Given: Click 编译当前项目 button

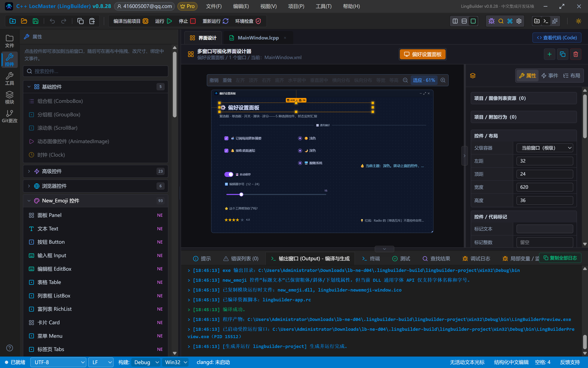Looking at the screenshot, I should [131, 21].
